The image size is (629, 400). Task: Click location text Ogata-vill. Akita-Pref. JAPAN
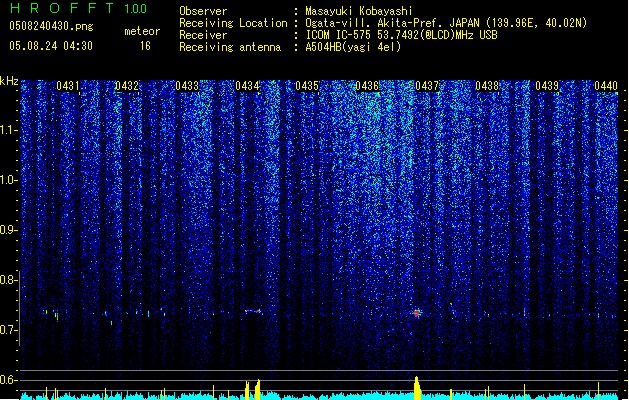click(391, 23)
